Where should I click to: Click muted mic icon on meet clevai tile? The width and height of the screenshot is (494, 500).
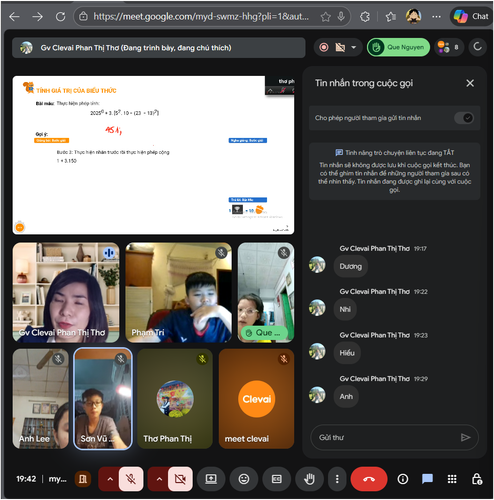point(284,359)
